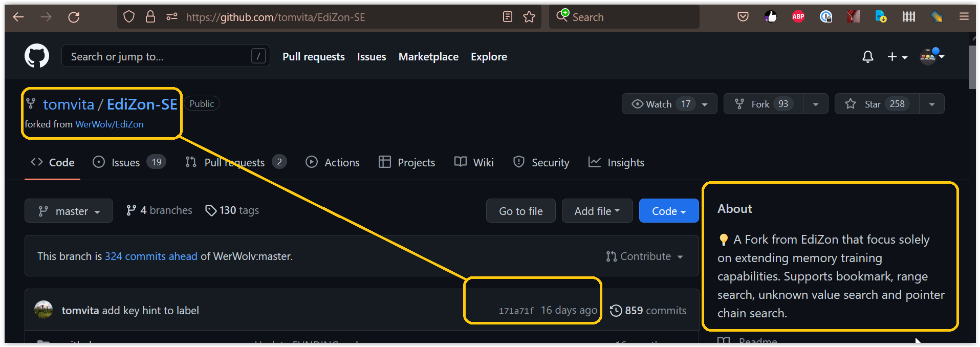The width and height of the screenshot is (980, 347).
Task: Bookmark this page with star icon
Action: tap(529, 17)
